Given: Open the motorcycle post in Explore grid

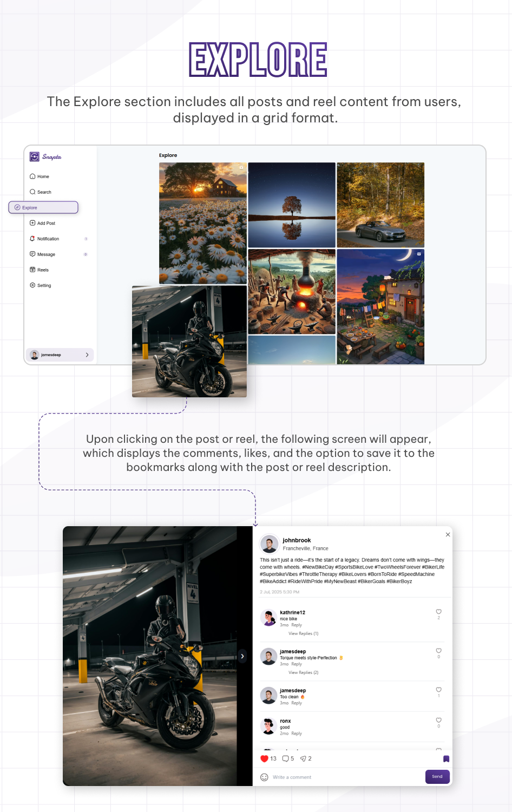Looking at the screenshot, I should pos(189,342).
